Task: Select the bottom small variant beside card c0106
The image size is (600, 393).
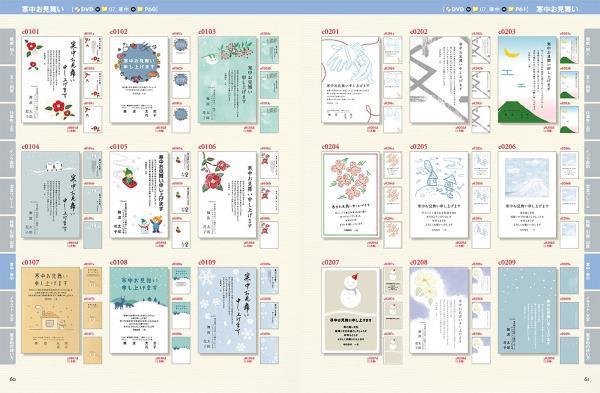Action: tap(269, 235)
